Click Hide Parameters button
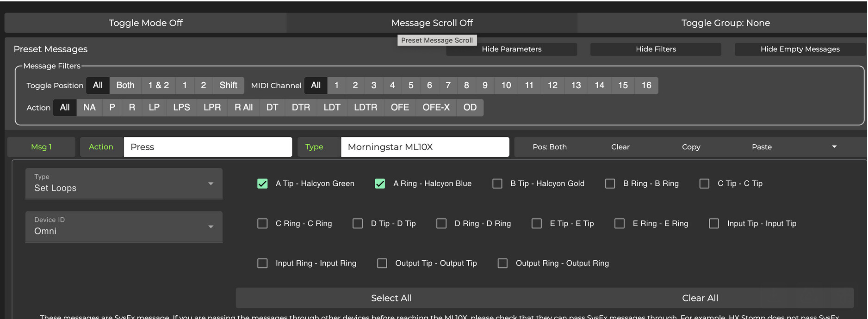Viewport: 868px width, 319px height. [x=511, y=49]
